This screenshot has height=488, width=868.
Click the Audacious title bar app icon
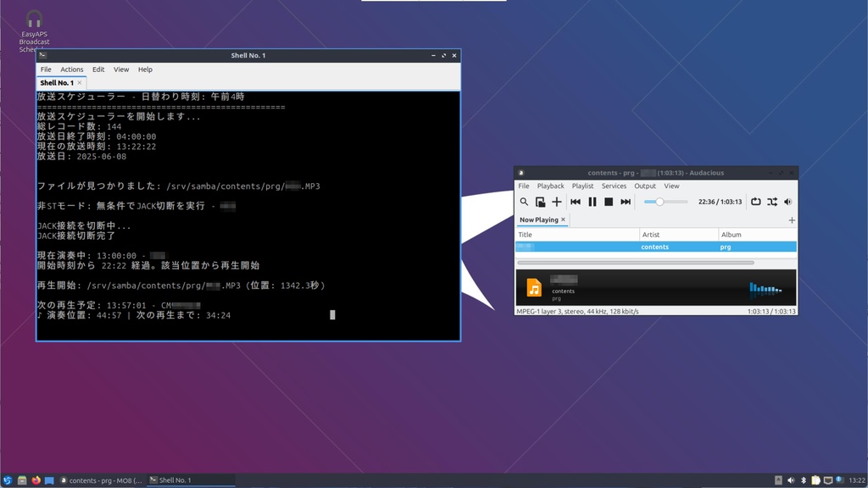click(x=521, y=173)
